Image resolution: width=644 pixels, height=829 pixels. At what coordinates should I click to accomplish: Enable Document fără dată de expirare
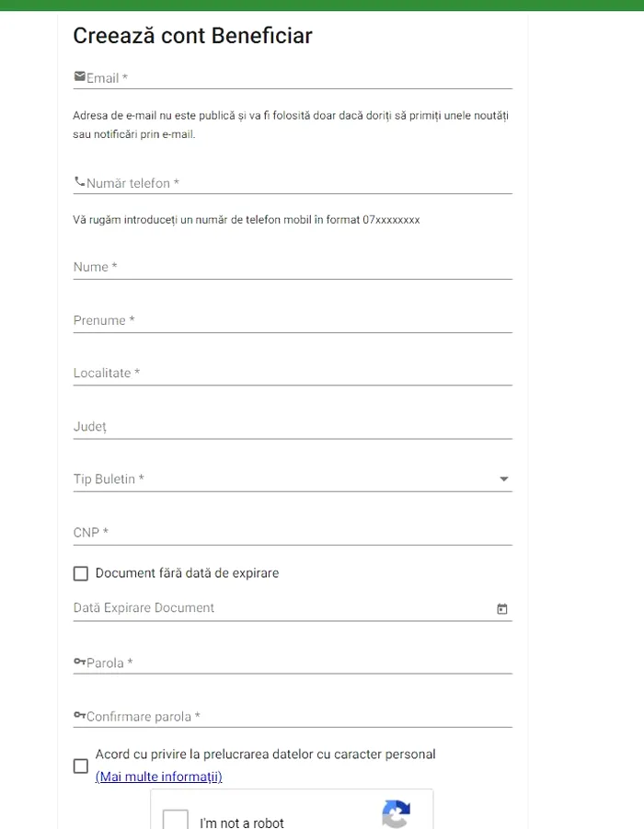pos(81,573)
